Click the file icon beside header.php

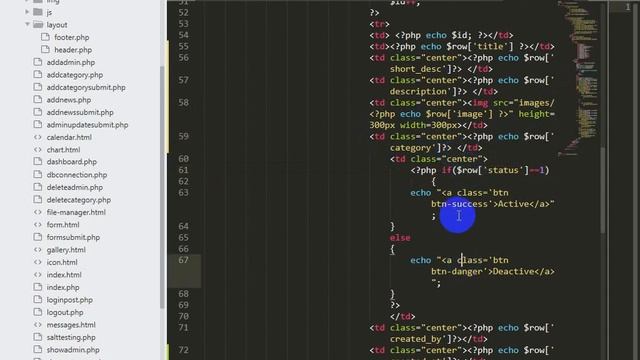pyautogui.click(x=45, y=49)
